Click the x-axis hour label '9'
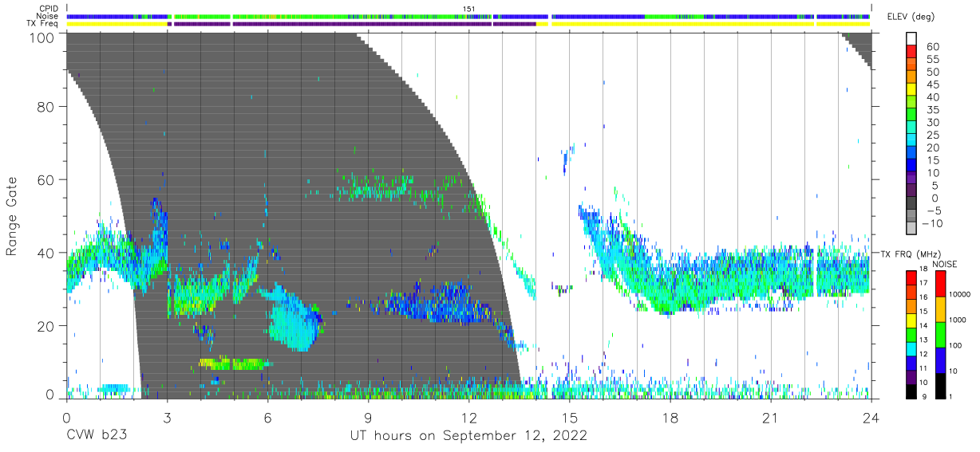 coord(368,417)
